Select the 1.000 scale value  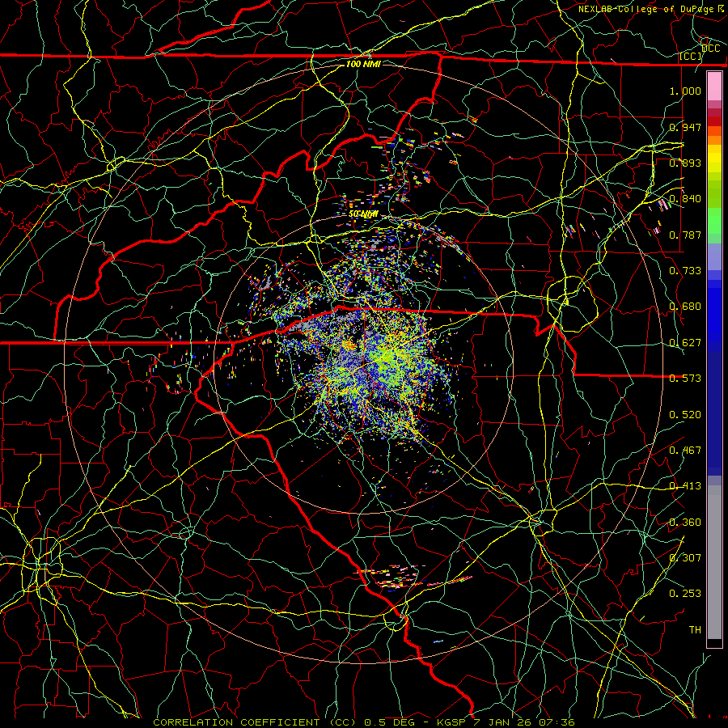(685, 91)
